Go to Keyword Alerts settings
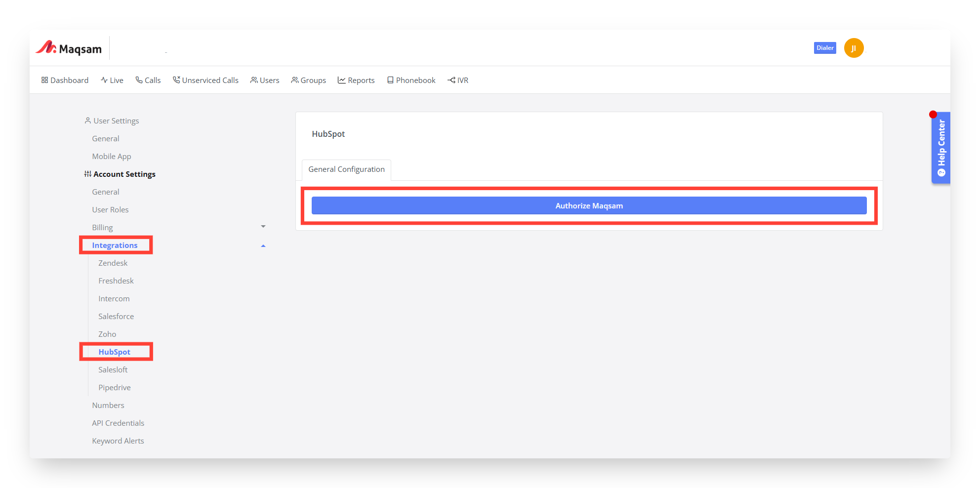 pyautogui.click(x=118, y=441)
